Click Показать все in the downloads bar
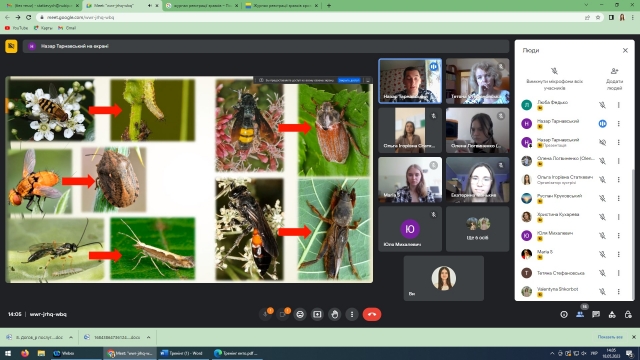640x360 pixels. (x=610, y=337)
